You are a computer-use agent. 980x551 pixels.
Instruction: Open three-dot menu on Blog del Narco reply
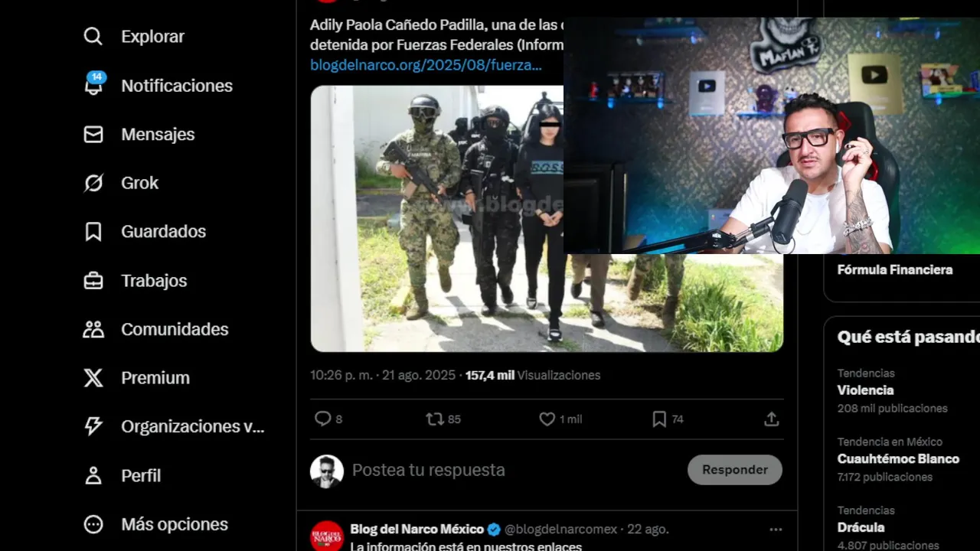tap(776, 530)
